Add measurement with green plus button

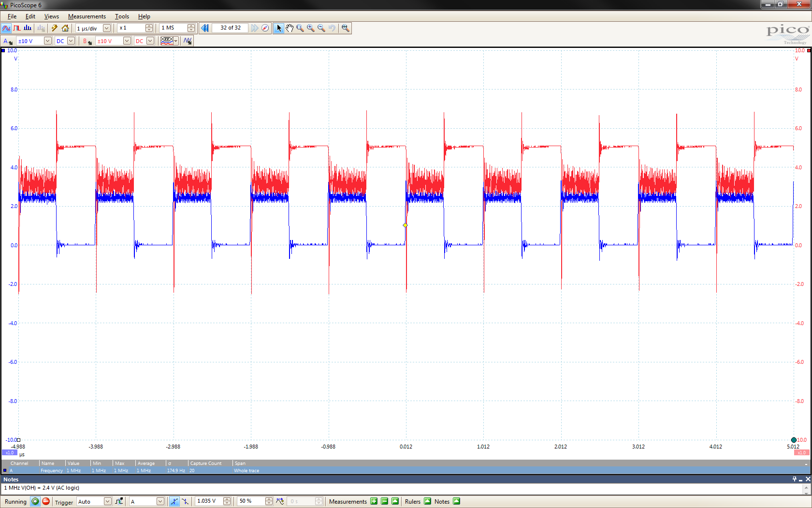(x=374, y=501)
